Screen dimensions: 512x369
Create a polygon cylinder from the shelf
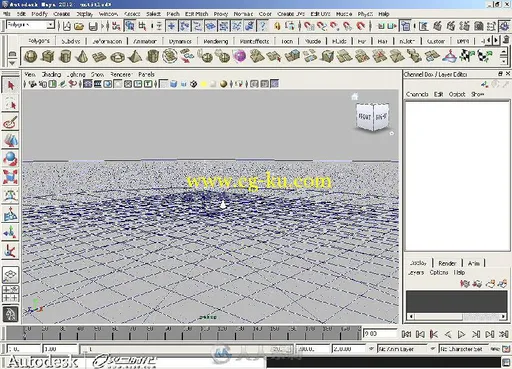click(65, 56)
